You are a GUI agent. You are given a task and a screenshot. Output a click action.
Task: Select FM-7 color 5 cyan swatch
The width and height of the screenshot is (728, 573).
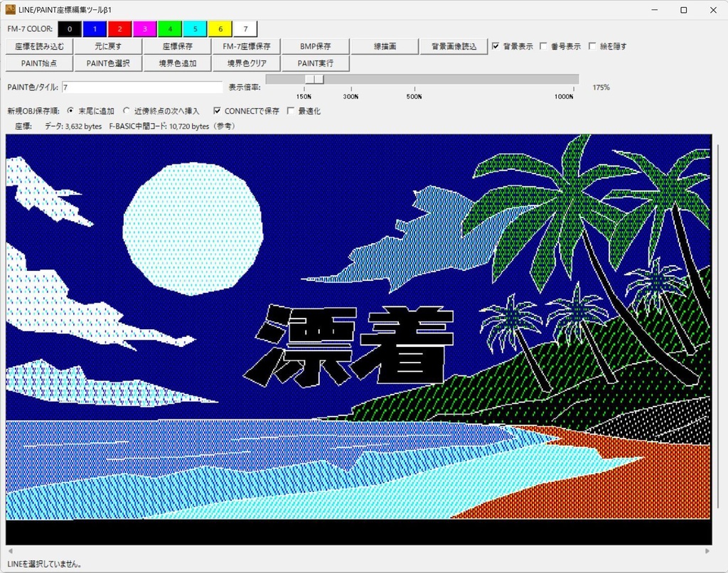[x=195, y=28]
